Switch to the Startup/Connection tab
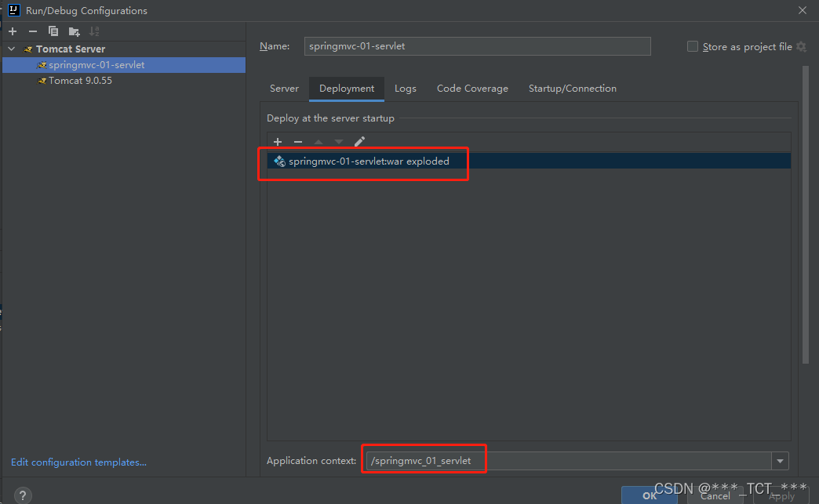Viewport: 819px width, 504px height. click(x=573, y=88)
